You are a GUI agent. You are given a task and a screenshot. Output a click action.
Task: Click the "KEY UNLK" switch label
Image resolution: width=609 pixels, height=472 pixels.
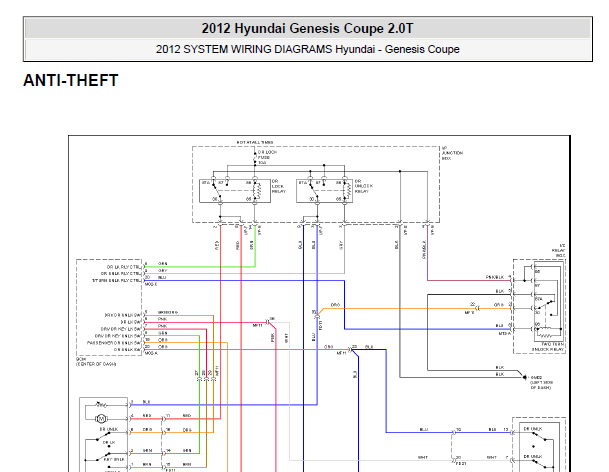(114, 459)
